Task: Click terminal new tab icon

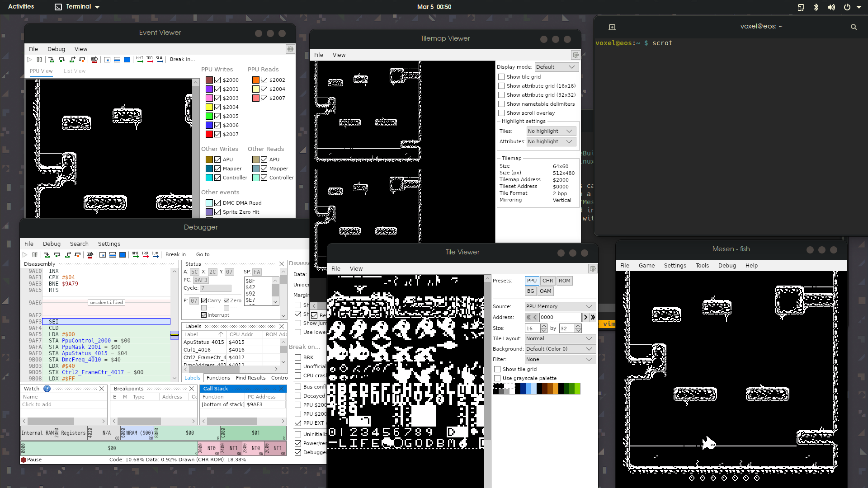Action: coord(612,27)
